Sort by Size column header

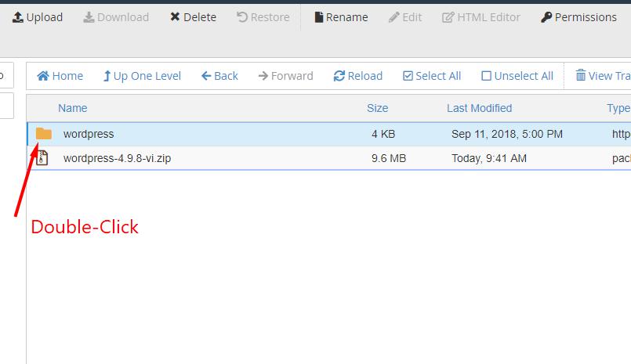378,108
